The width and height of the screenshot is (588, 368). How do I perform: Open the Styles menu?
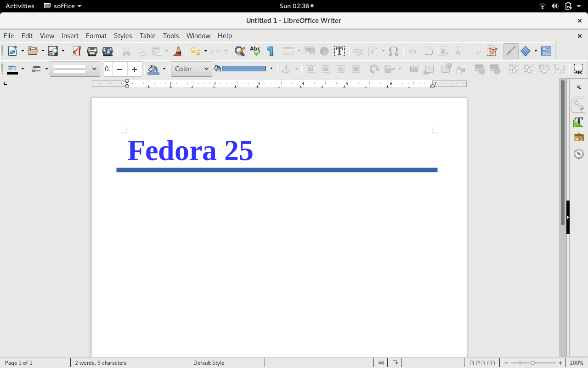pyautogui.click(x=123, y=36)
